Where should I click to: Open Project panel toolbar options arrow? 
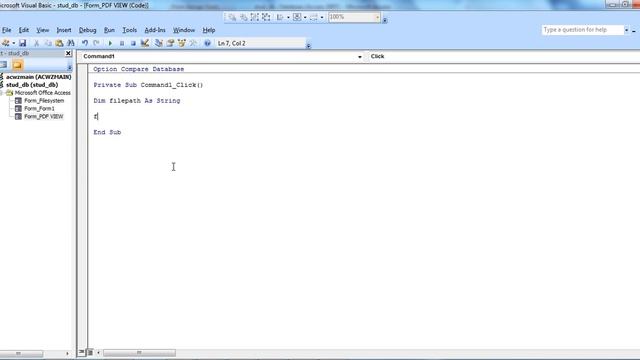69,67
